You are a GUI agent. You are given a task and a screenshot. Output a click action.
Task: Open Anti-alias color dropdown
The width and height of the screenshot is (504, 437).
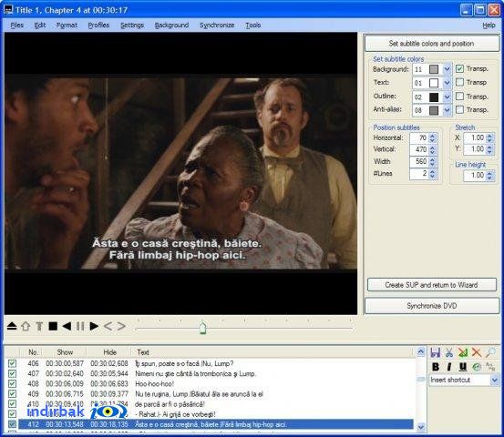click(447, 110)
